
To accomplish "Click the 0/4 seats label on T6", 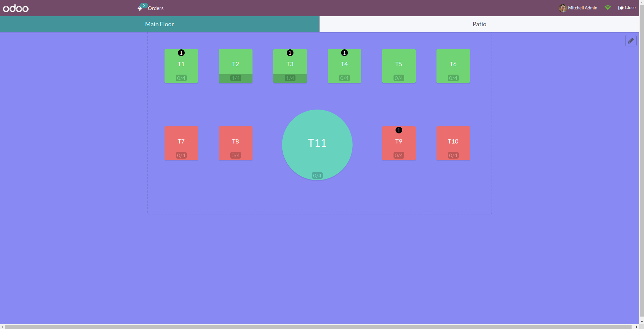I will tap(453, 78).
